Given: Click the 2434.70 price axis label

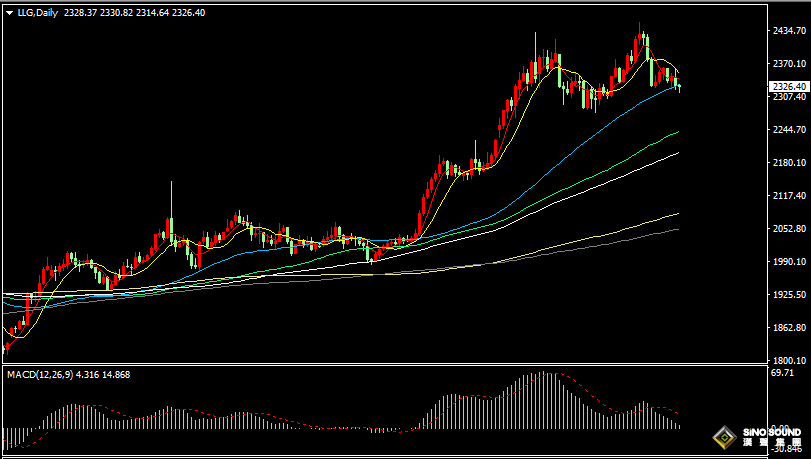Looking at the screenshot, I should (790, 31).
